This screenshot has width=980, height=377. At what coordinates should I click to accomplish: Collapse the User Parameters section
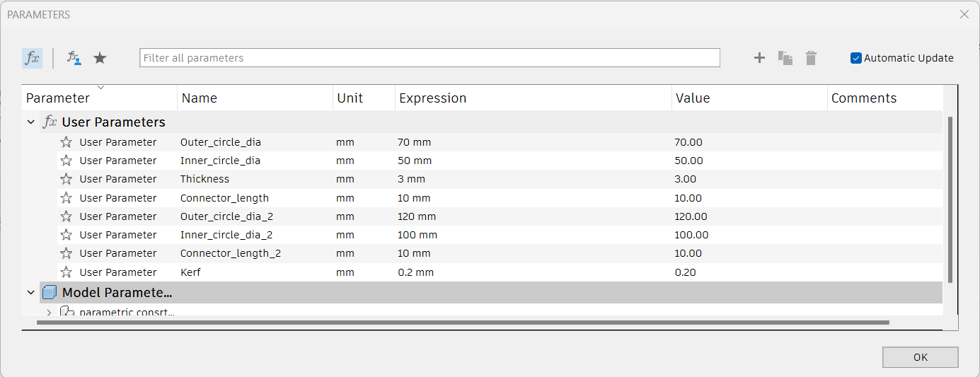31,122
